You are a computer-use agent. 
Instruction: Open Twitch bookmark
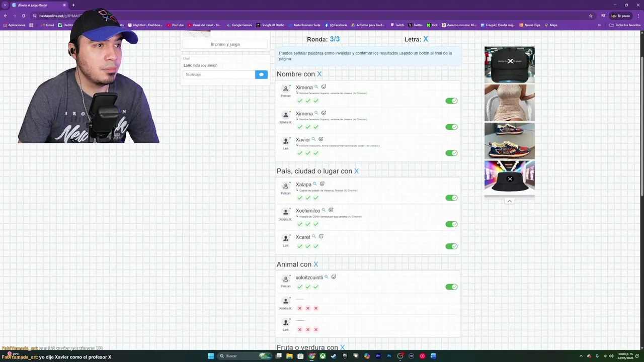click(x=397, y=25)
